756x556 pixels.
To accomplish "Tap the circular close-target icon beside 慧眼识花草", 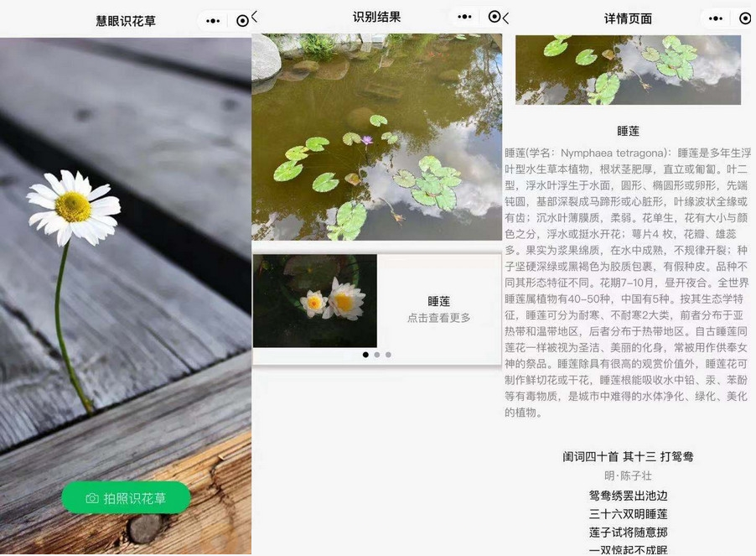I will pyautogui.click(x=242, y=21).
